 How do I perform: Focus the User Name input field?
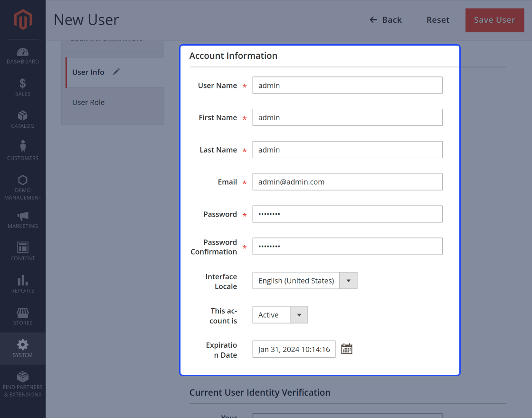[347, 85]
